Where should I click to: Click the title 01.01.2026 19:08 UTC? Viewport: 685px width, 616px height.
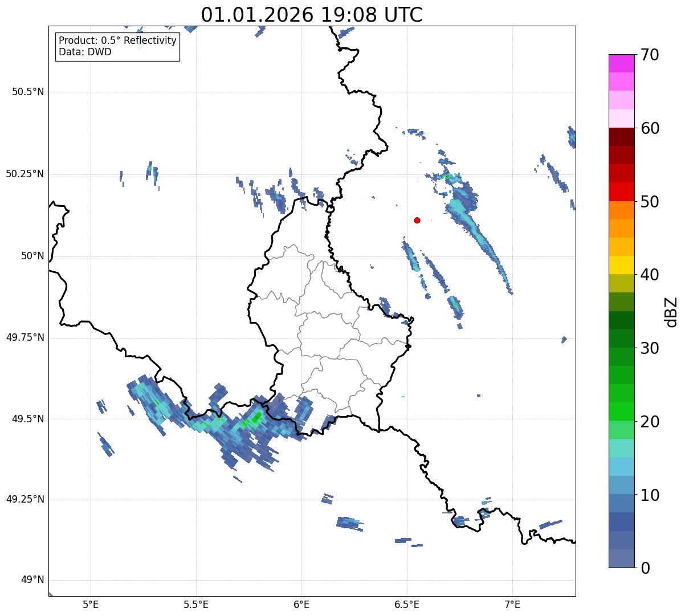(x=312, y=14)
